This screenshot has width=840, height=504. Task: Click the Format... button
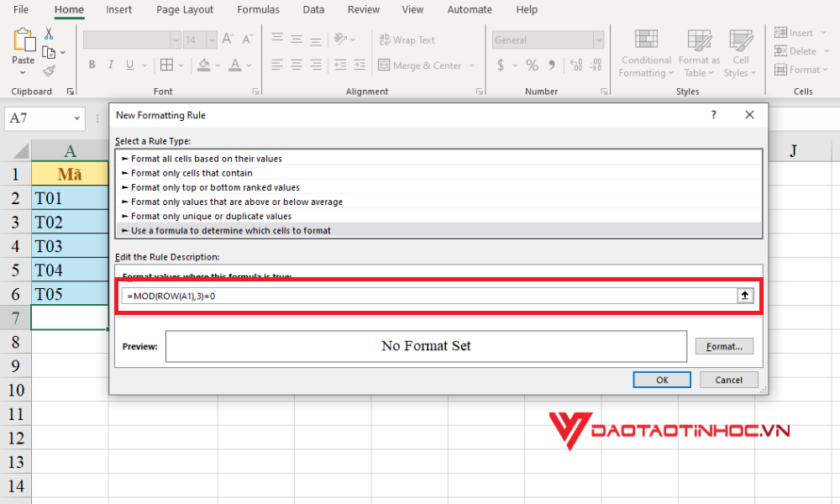click(x=724, y=346)
